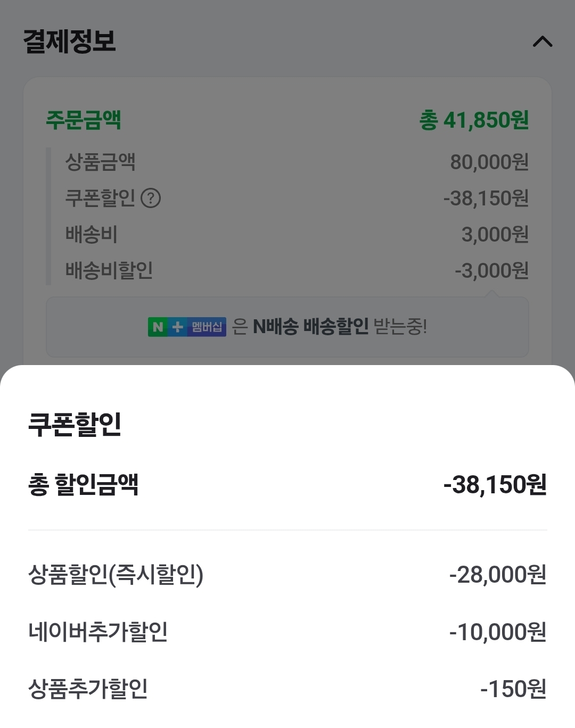Image resolution: width=575 pixels, height=728 pixels.
Task: Collapse the 결제정보 section chevron
Action: (543, 42)
